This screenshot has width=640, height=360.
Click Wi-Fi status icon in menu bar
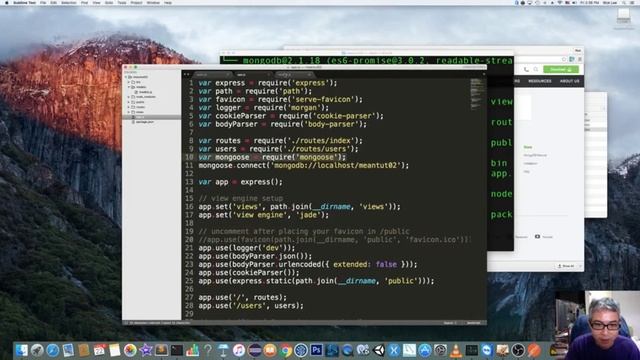[x=560, y=2]
